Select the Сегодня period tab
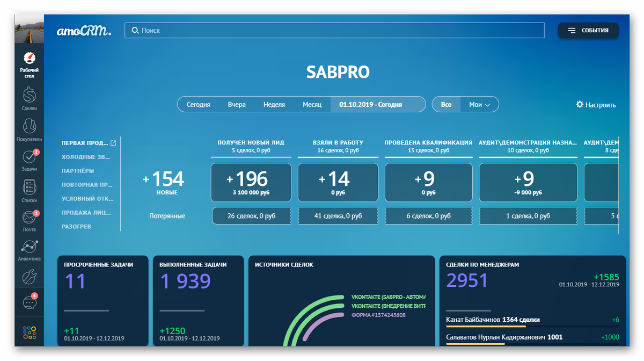This screenshot has width=644, height=361. point(198,105)
